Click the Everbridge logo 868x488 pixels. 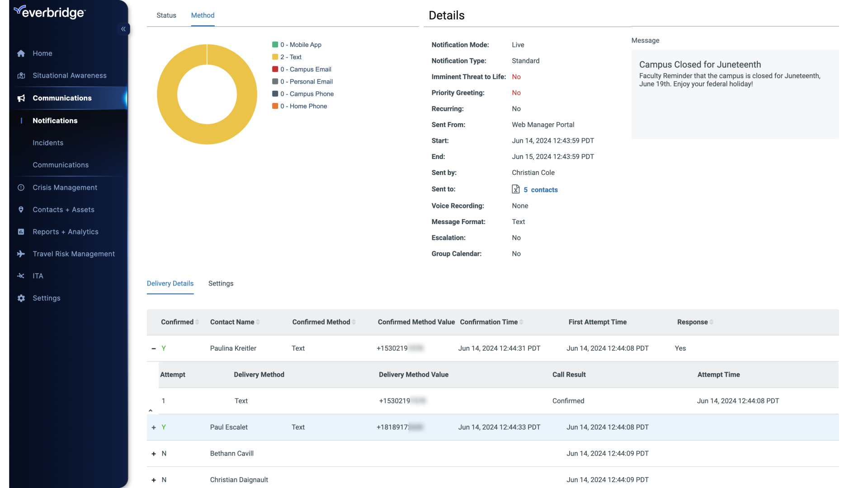click(50, 12)
